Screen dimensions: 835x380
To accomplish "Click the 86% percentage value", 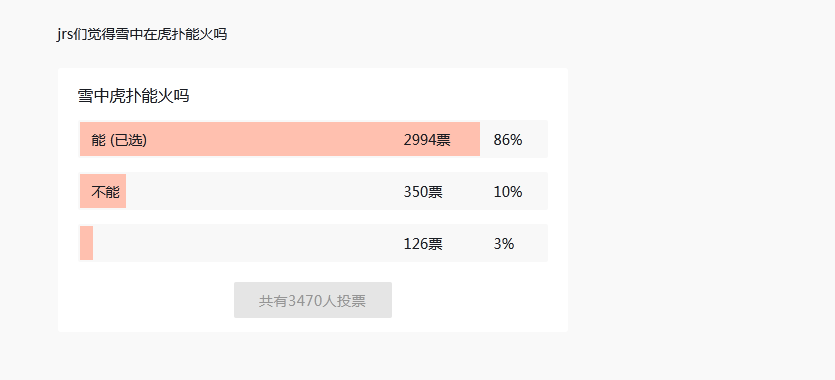I will coord(507,140).
